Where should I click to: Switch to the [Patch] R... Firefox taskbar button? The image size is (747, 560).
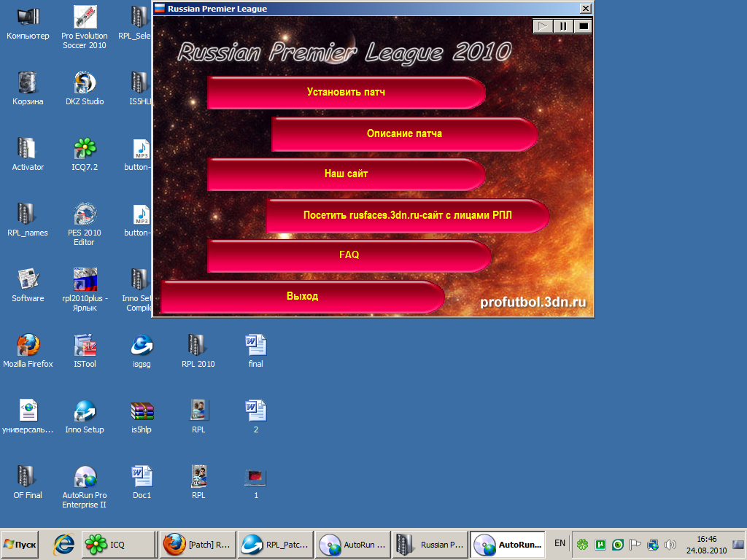tap(197, 544)
